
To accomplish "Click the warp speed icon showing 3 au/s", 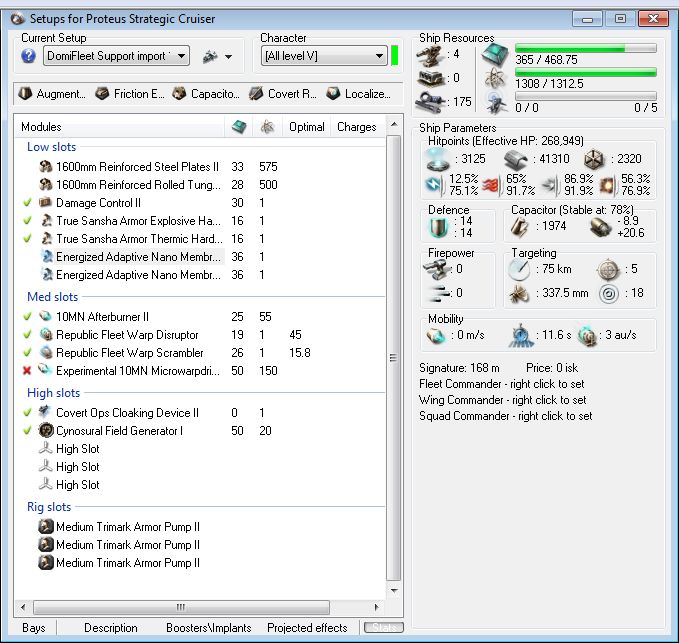I will [x=587, y=336].
